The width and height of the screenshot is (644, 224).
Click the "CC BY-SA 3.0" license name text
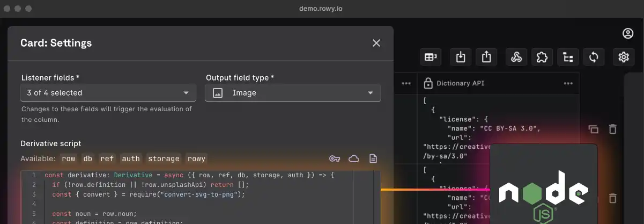(510, 128)
